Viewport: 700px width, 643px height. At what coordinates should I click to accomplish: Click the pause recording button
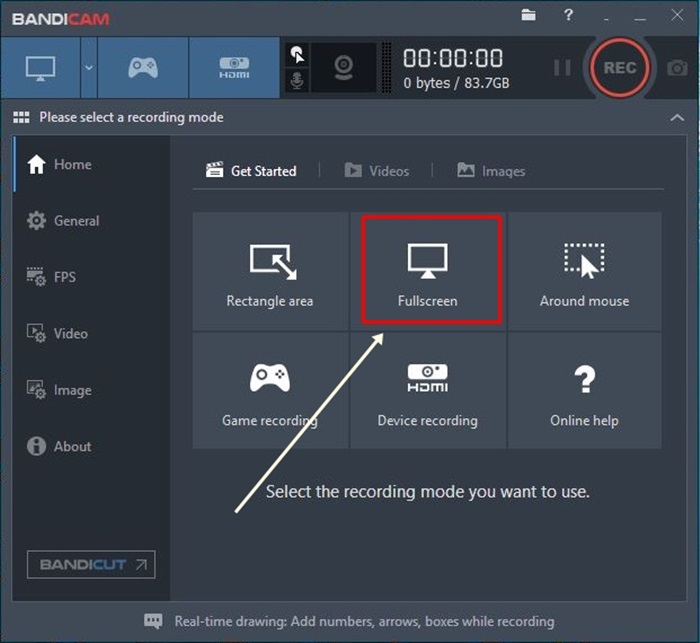(562, 68)
